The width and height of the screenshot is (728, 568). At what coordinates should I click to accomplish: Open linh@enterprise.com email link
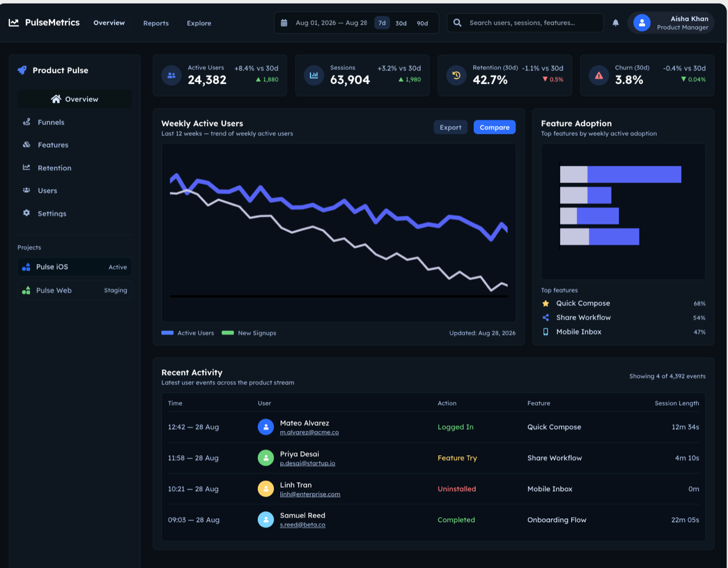pyautogui.click(x=310, y=494)
